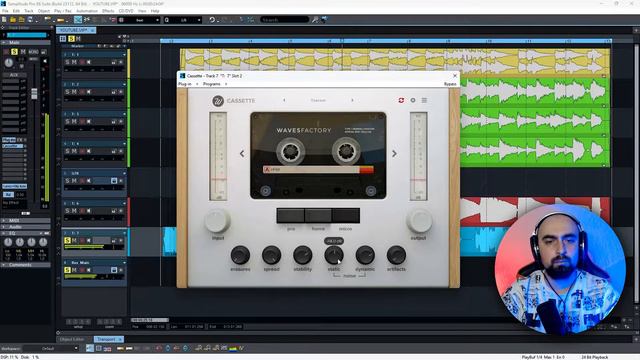Image resolution: width=640 pixels, height=360 pixels.
Task: Open the Automation menu
Action: (x=87, y=11)
